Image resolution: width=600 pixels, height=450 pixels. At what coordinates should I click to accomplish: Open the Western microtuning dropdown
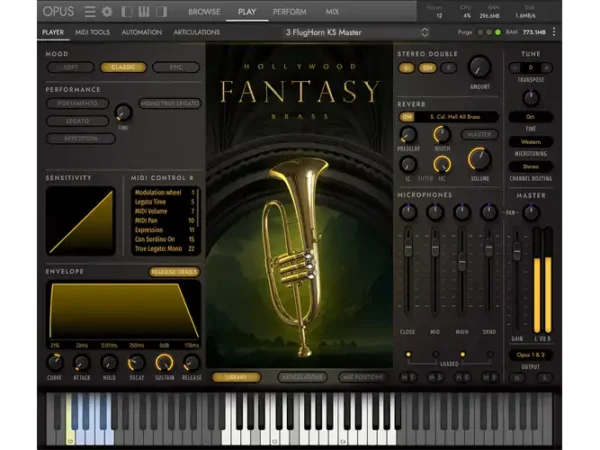point(530,142)
